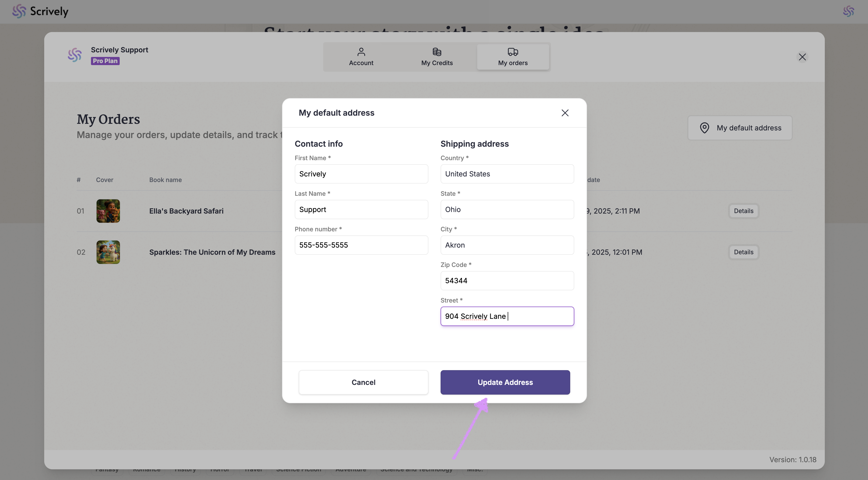Select the My orders truck tab
Image resolution: width=868 pixels, height=480 pixels.
point(513,57)
